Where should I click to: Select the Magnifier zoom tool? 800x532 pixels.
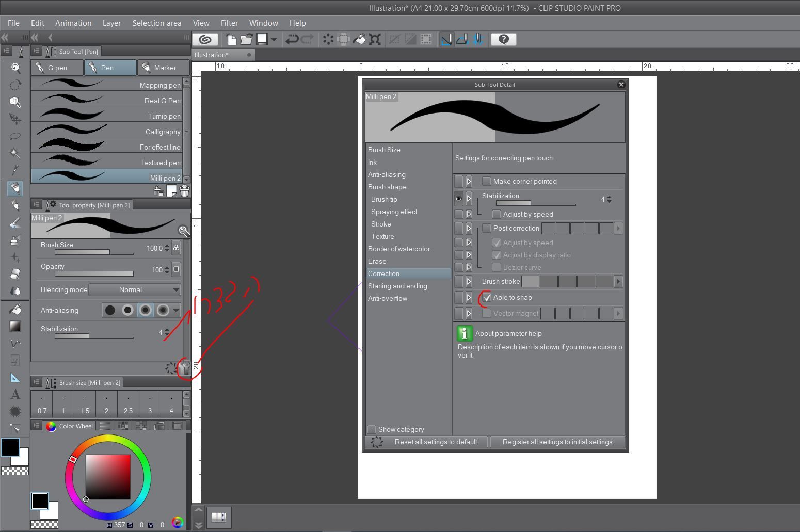(15, 68)
